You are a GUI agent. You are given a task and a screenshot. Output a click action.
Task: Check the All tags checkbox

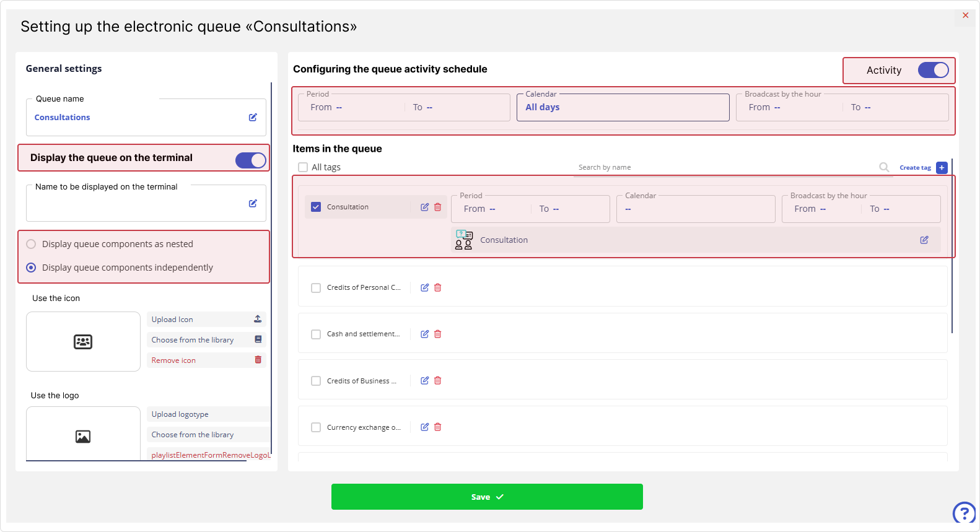pos(303,167)
